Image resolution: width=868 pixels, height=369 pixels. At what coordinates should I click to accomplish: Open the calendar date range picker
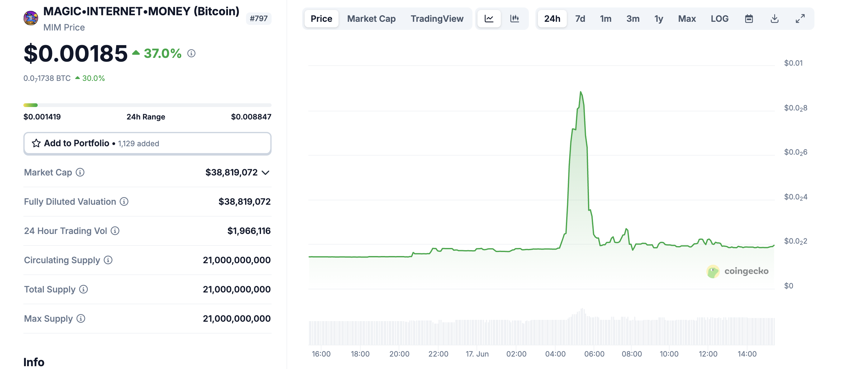(x=749, y=19)
